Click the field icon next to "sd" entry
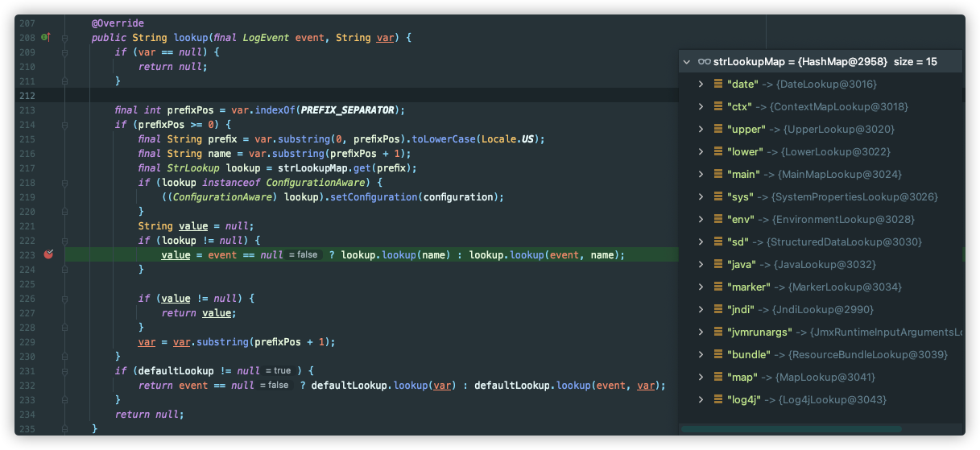The image size is (980, 450). coord(717,242)
